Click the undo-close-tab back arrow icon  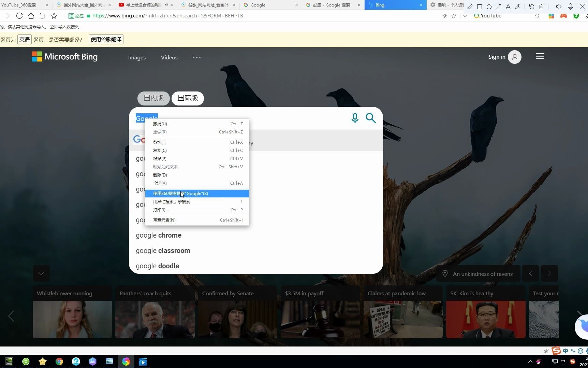(42, 16)
